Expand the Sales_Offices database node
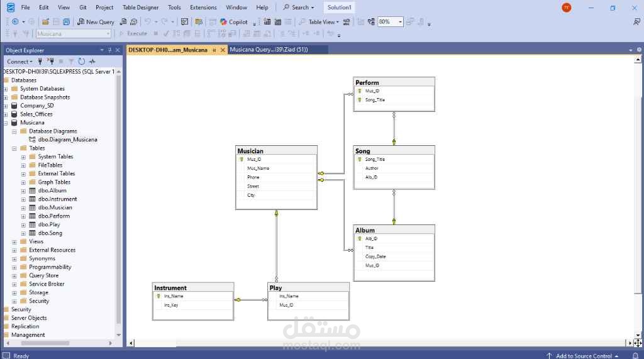The width and height of the screenshot is (644, 359). [6, 114]
